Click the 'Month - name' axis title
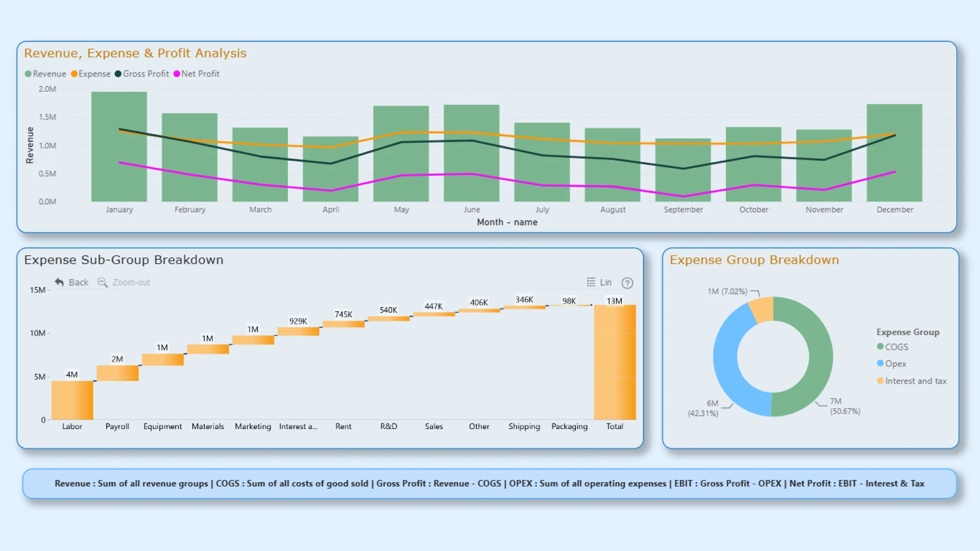 click(x=507, y=222)
